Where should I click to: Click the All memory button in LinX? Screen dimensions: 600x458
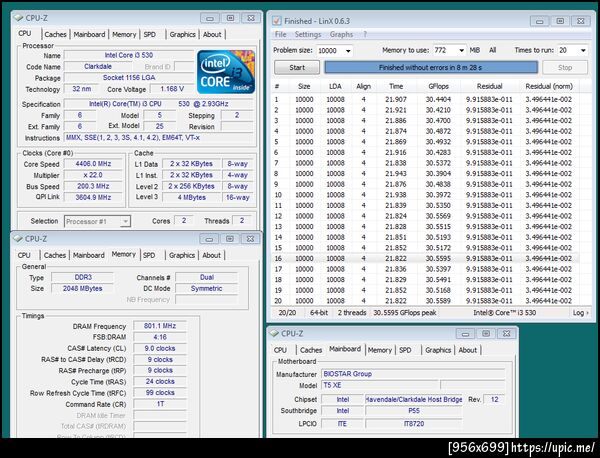point(492,51)
